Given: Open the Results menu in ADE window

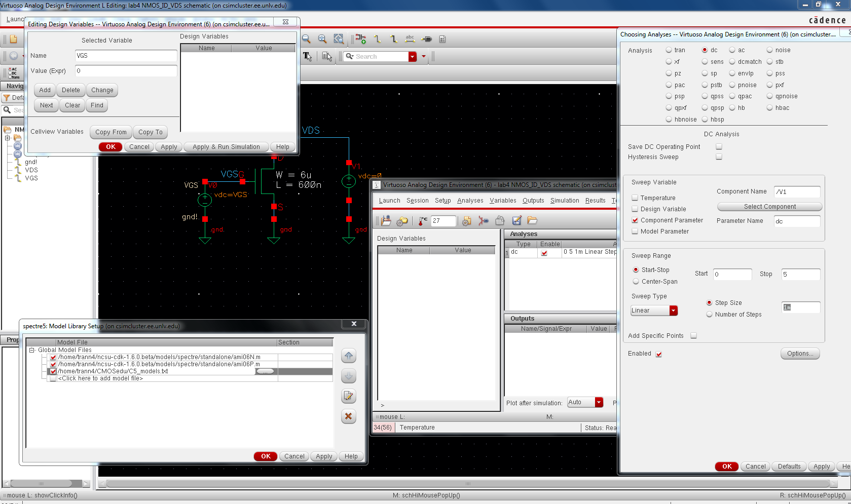Looking at the screenshot, I should point(595,201).
